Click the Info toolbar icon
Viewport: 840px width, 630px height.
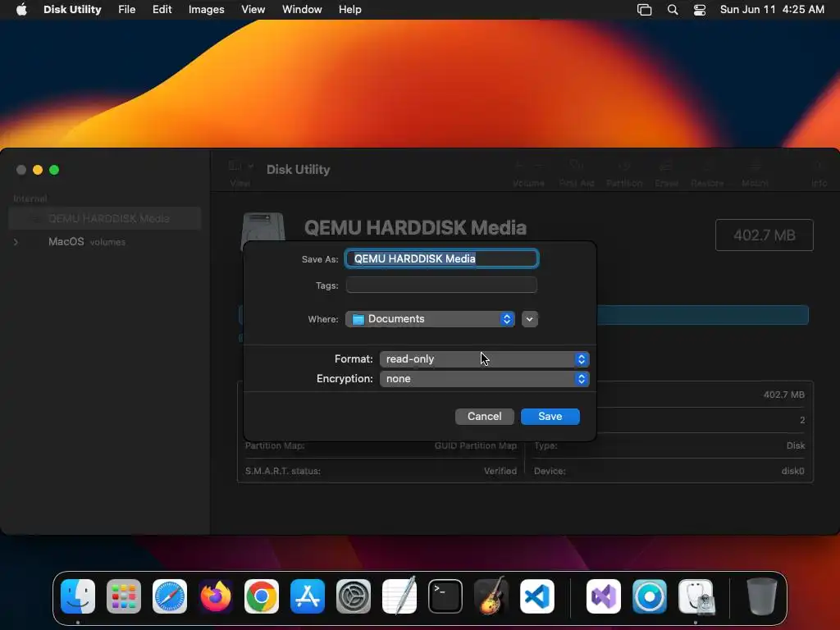pos(819,172)
